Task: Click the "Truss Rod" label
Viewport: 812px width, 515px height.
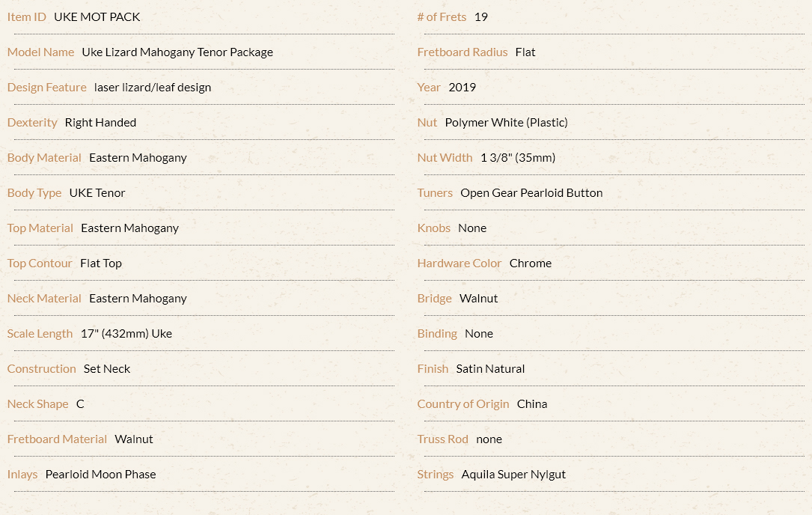Action: click(443, 440)
